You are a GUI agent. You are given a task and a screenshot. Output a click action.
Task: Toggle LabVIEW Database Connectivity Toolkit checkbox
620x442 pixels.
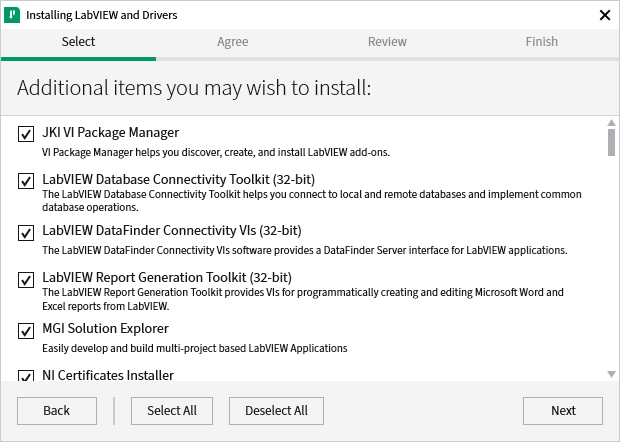(x=26, y=182)
